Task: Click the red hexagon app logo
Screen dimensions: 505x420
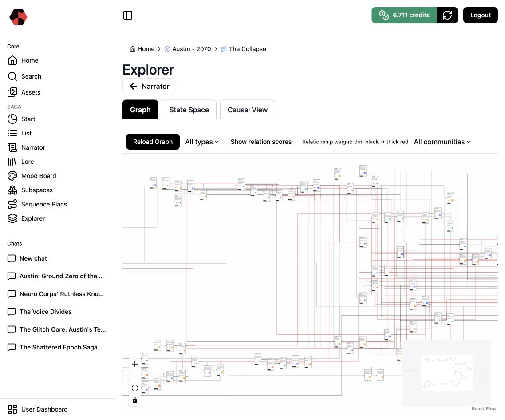Action: pos(18,17)
